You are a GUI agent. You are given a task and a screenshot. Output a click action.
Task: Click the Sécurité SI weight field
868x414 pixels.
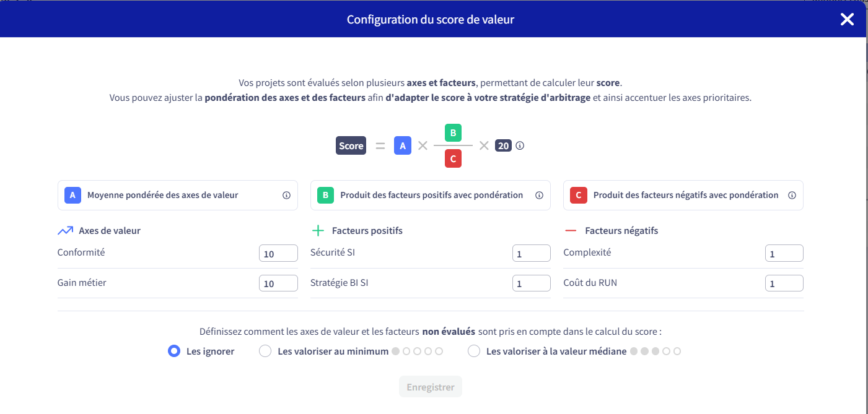tap(531, 253)
